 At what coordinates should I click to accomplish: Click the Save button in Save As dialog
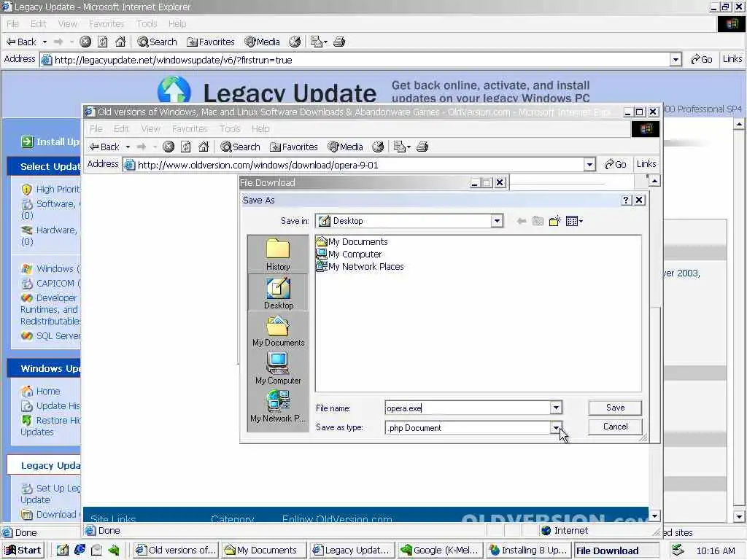615,408
